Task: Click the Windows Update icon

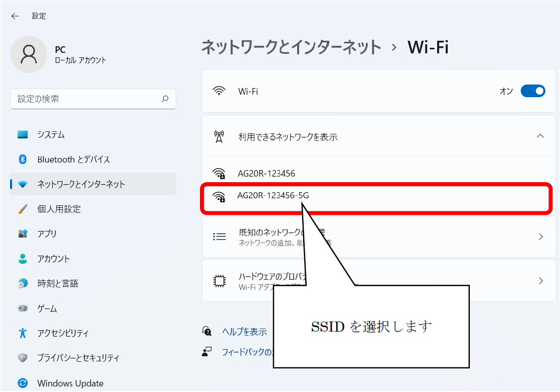Action: tap(22, 383)
